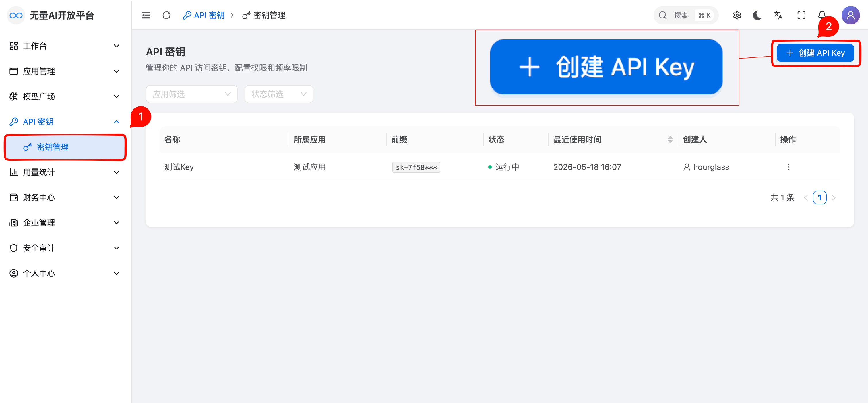Expand the 工作台 menu chevron
The width and height of the screenshot is (868, 403).
(117, 46)
